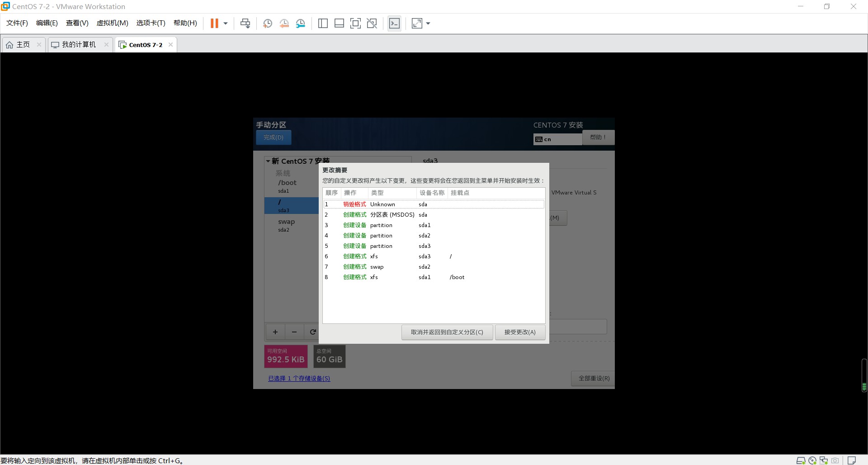Click the 完成(D) done button
Screen dimensions: 868x465
(274, 138)
